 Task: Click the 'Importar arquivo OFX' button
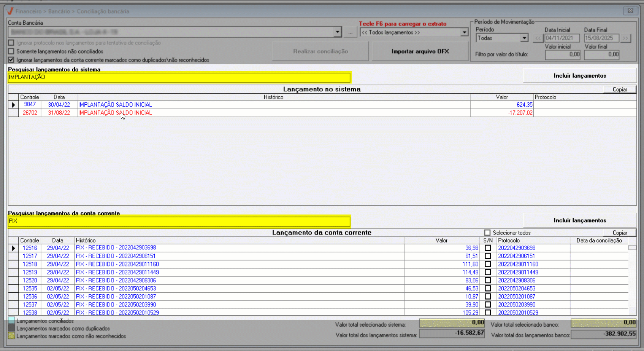420,51
